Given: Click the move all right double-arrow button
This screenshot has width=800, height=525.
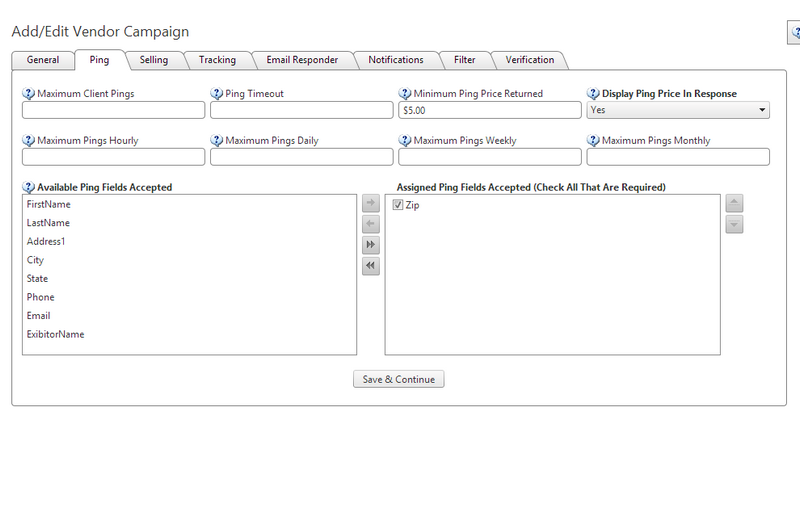Looking at the screenshot, I should click(x=371, y=245).
